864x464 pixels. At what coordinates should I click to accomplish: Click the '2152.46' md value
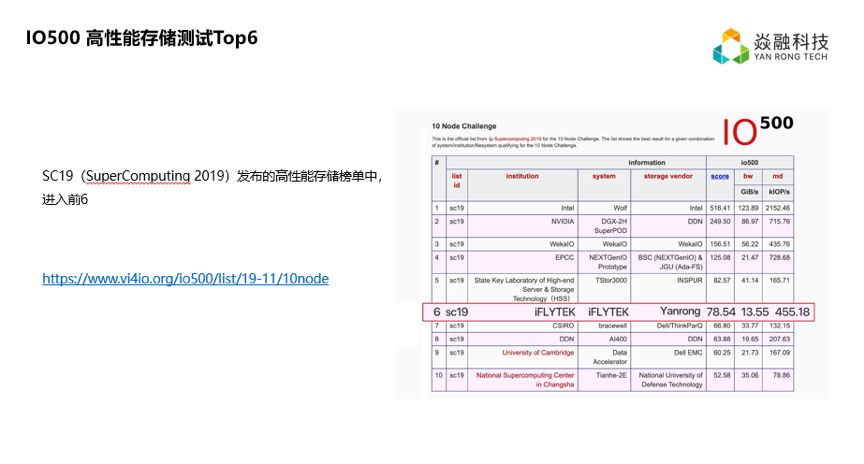[x=777, y=208]
